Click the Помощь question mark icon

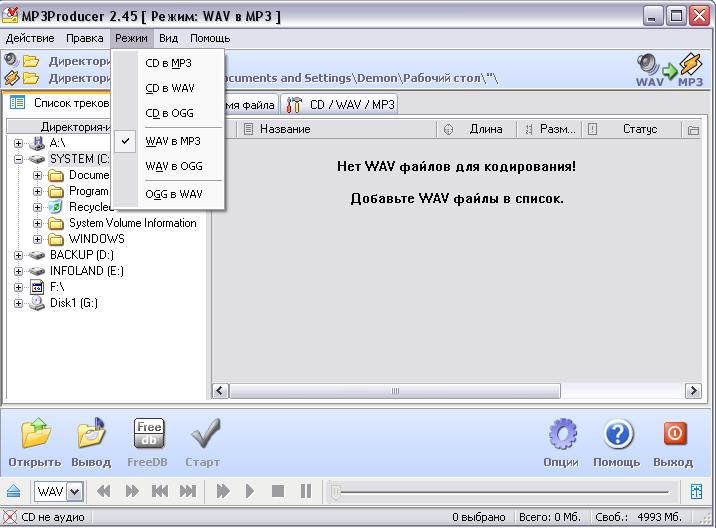[x=618, y=433]
